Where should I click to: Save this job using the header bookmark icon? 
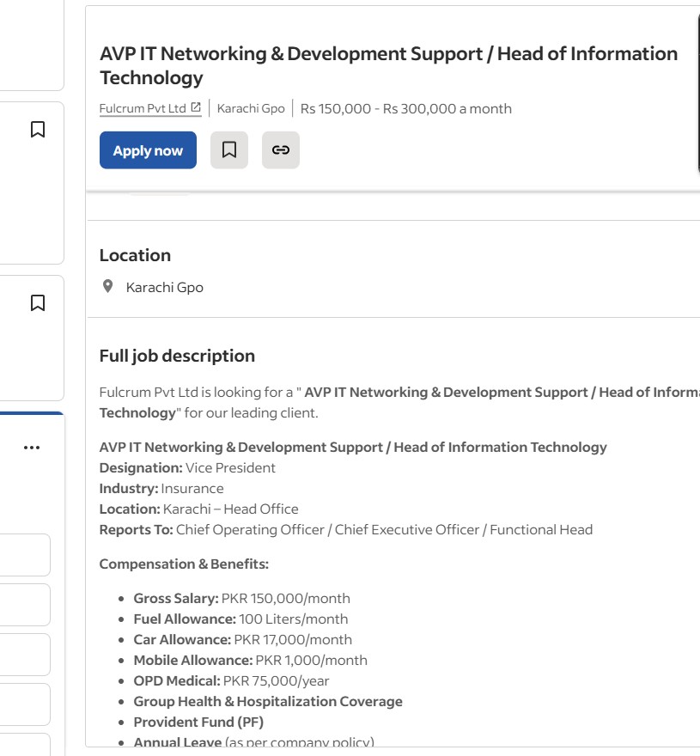coord(229,150)
